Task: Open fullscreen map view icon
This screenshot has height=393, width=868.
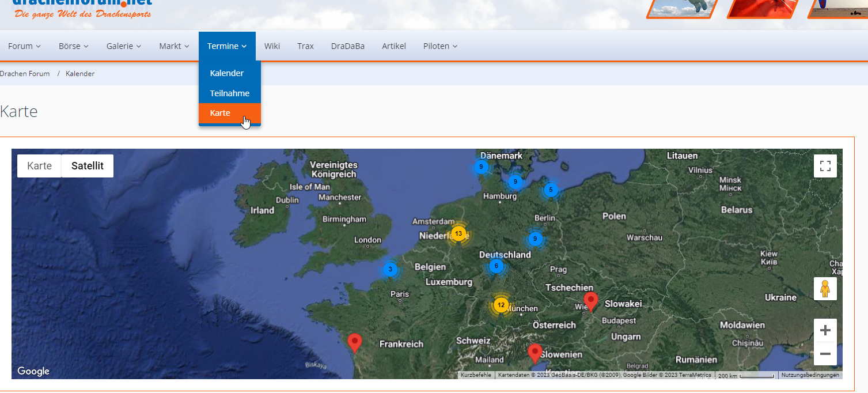Action: [825, 166]
